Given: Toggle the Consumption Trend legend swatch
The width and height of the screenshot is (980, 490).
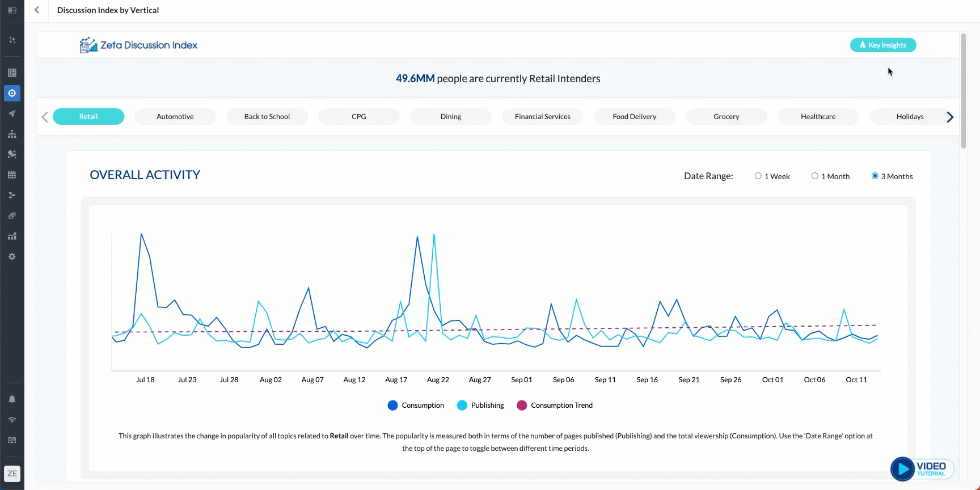Looking at the screenshot, I should pos(522,405).
